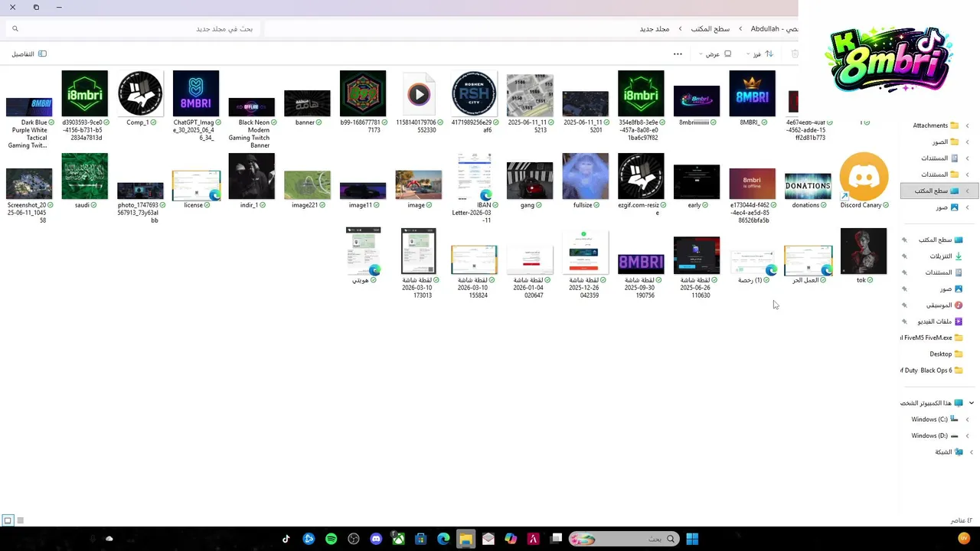Select the Comp_1 logo file
Image resolution: width=980 pixels, height=551 pixels.
[x=140, y=97]
